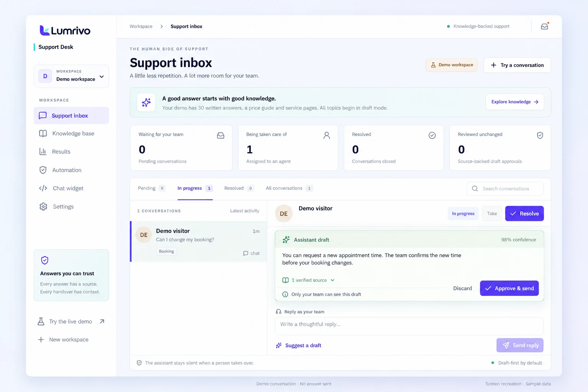Click the Booking tag on conversation
This screenshot has height=392, width=588.
point(167,252)
